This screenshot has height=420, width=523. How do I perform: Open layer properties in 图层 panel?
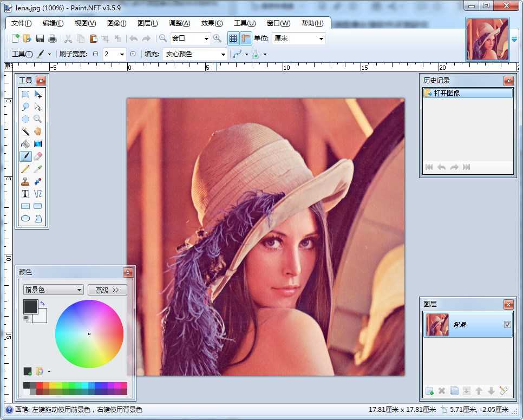[504, 391]
